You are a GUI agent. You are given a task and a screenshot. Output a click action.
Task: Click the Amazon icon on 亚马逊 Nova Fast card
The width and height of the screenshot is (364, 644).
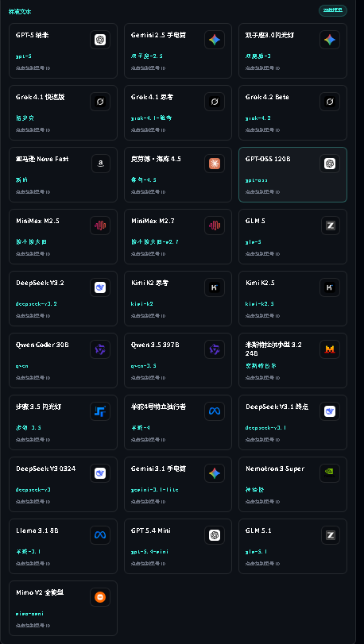click(101, 164)
